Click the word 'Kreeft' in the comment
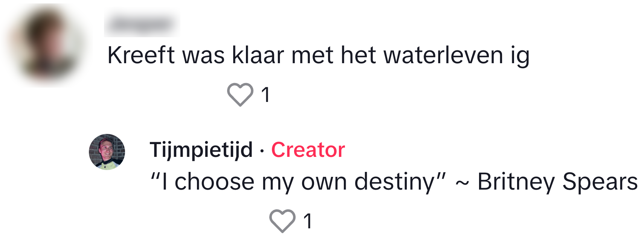This screenshot has width=644, height=240. click(141, 55)
